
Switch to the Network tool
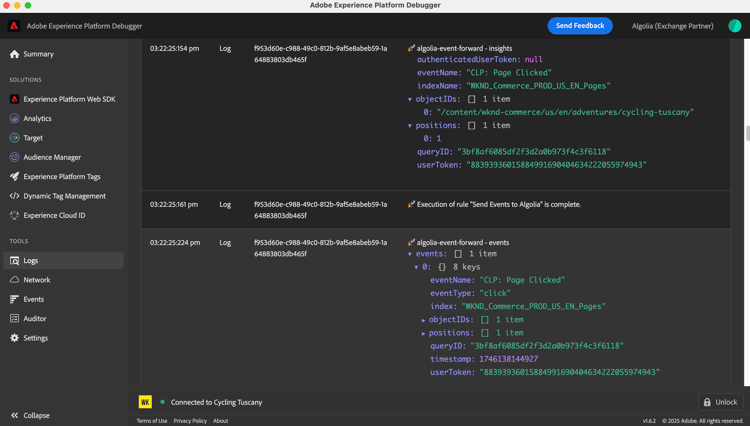point(37,280)
